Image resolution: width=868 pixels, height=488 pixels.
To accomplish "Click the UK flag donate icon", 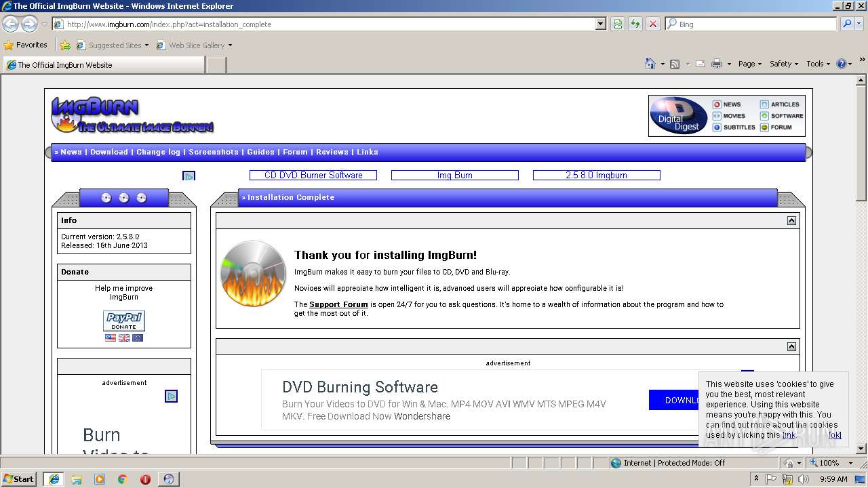I will [124, 338].
